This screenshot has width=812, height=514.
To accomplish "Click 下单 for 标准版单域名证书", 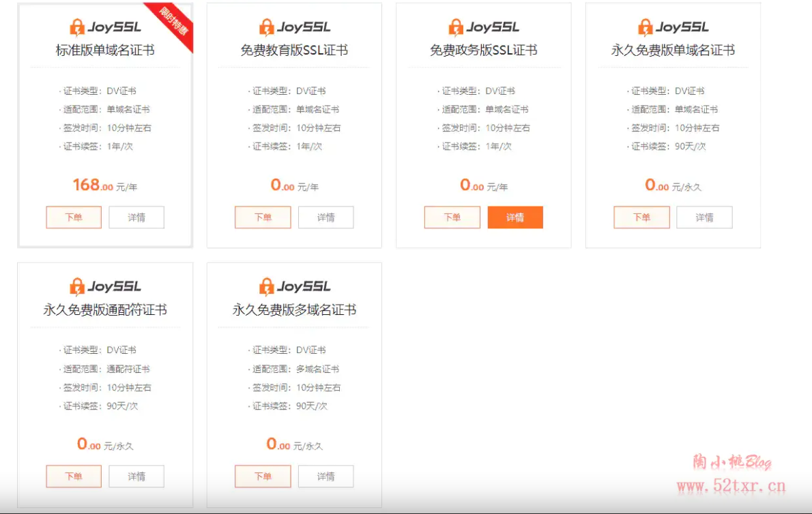I will (74, 217).
